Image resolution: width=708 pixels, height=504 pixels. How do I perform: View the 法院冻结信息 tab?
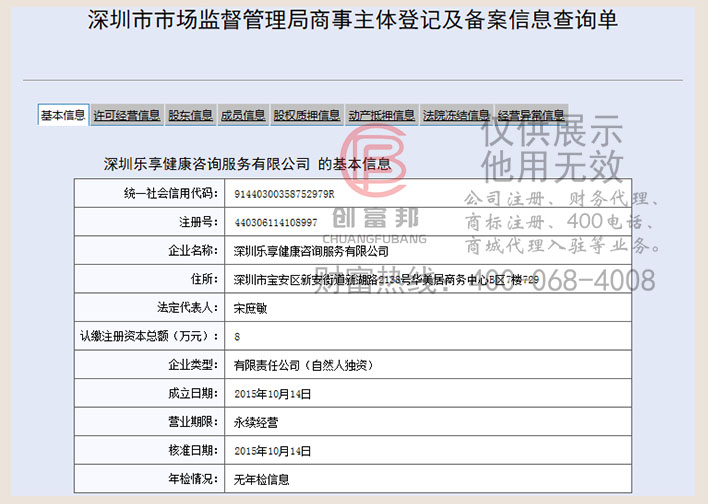pos(456,116)
